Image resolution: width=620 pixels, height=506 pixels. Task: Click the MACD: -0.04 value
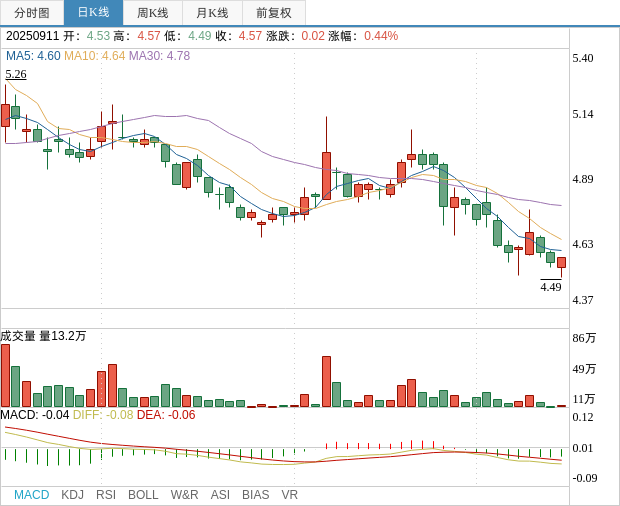coord(35,415)
